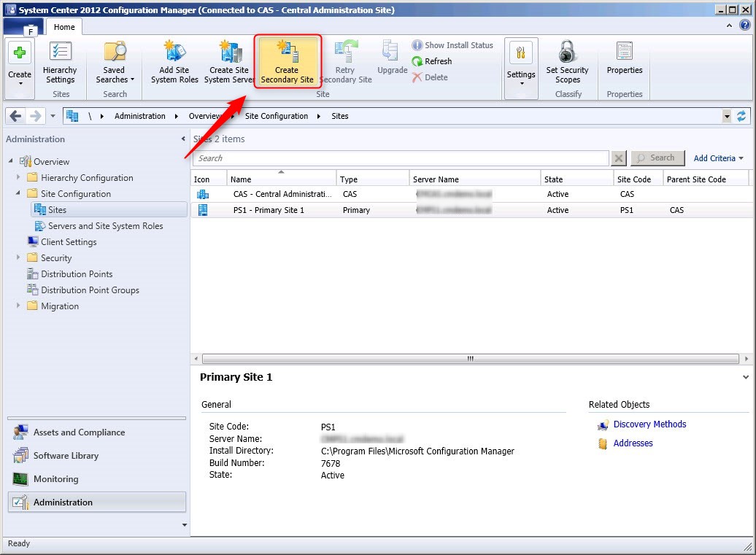The image size is (756, 555).
Task: Open the Settings ribbon dropdown
Action: 521,68
